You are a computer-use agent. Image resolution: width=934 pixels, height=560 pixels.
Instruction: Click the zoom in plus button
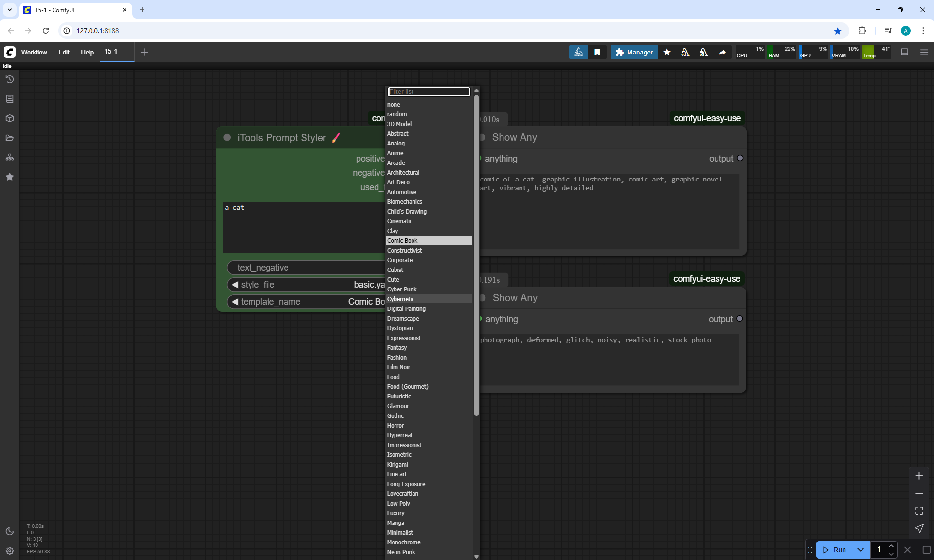pyautogui.click(x=919, y=476)
